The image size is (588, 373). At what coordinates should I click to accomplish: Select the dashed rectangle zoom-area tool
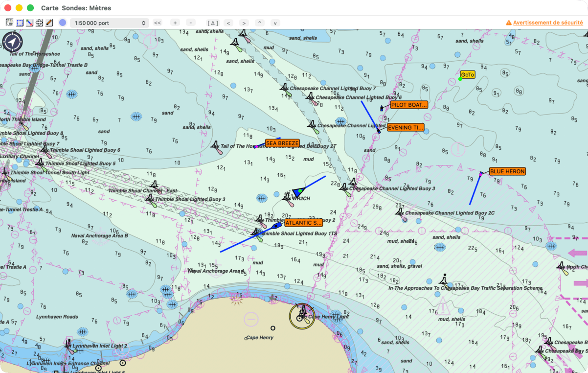click(20, 23)
